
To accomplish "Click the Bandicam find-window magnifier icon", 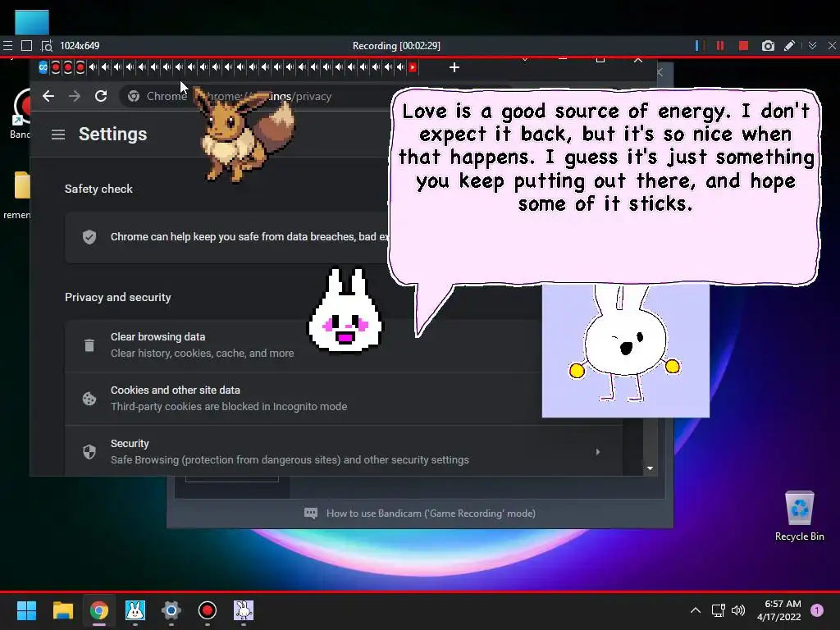I will pyautogui.click(x=47, y=46).
